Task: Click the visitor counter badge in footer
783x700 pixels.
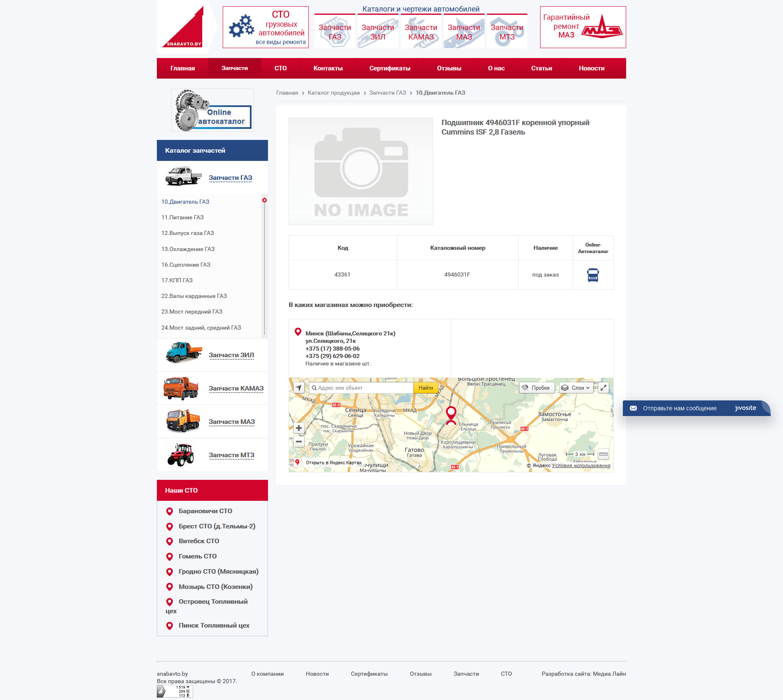Action: [175, 691]
